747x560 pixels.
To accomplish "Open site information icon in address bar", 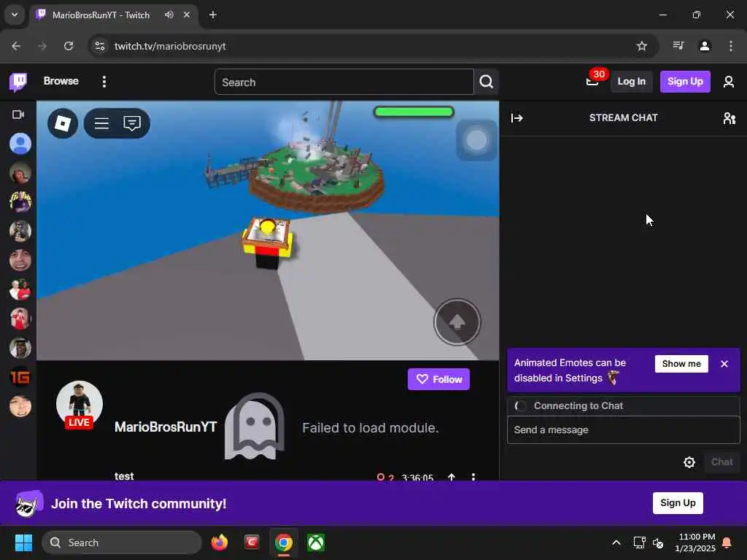I will tap(99, 46).
